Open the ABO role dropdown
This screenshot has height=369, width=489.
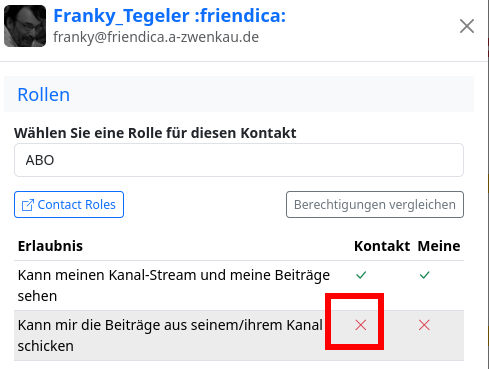click(239, 160)
